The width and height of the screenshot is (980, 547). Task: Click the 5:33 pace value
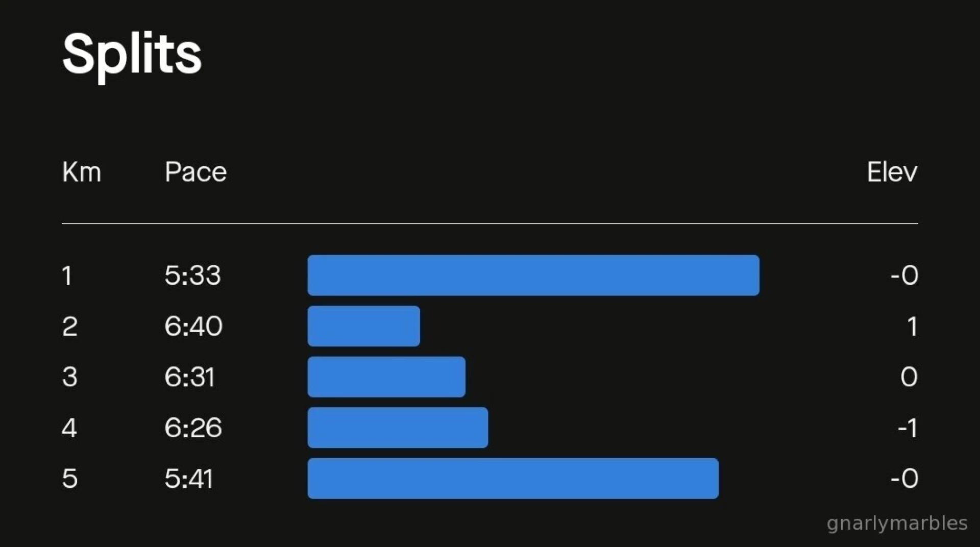[x=192, y=276]
